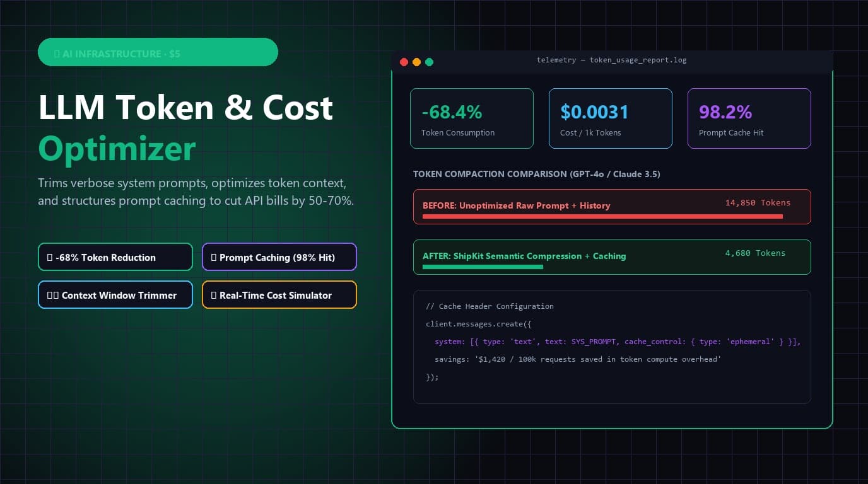Click the green maximize dot in telemetry window
The height and width of the screenshot is (484, 868).
429,62
